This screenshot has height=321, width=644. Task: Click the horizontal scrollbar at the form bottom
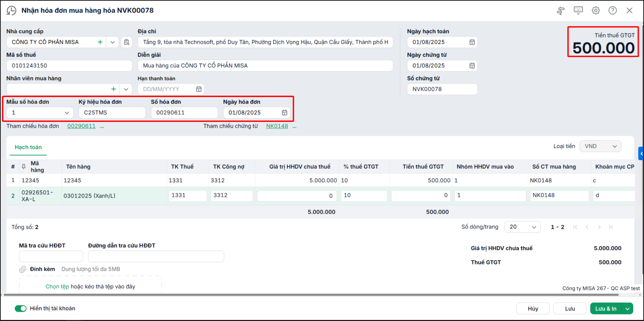pyautogui.click(x=311, y=295)
